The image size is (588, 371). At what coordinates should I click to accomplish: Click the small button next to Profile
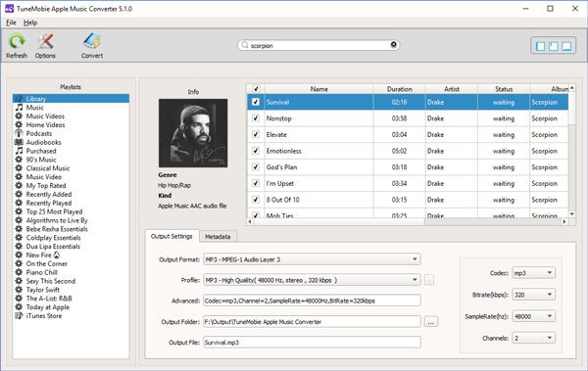pos(429,280)
